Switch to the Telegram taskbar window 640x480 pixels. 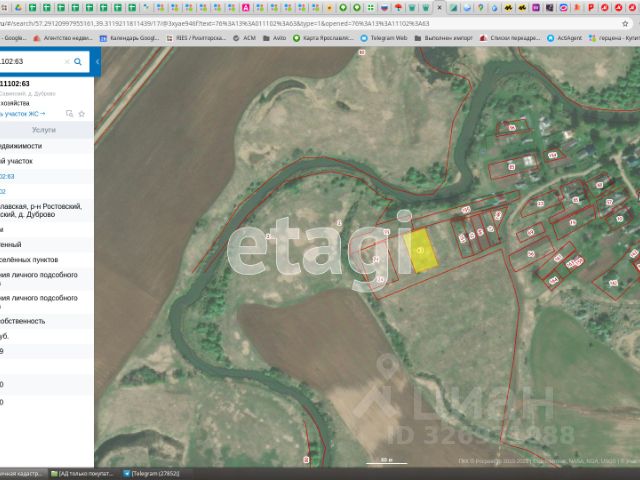click(151, 473)
